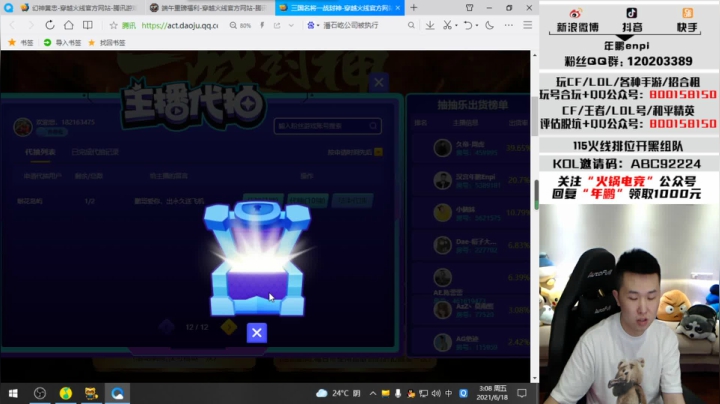Open browser home page icon
The image size is (720, 404).
68,25
